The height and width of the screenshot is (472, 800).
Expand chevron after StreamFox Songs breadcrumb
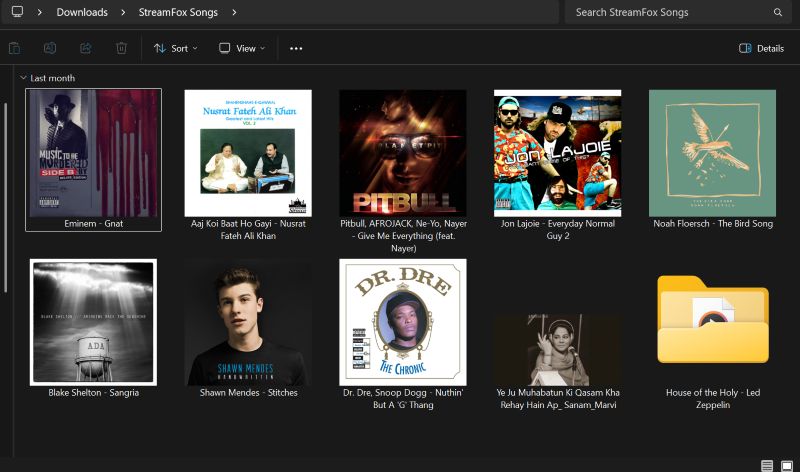pyautogui.click(x=234, y=12)
